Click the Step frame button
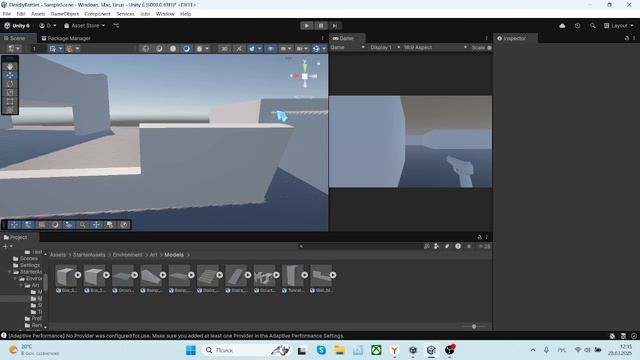 (335, 26)
